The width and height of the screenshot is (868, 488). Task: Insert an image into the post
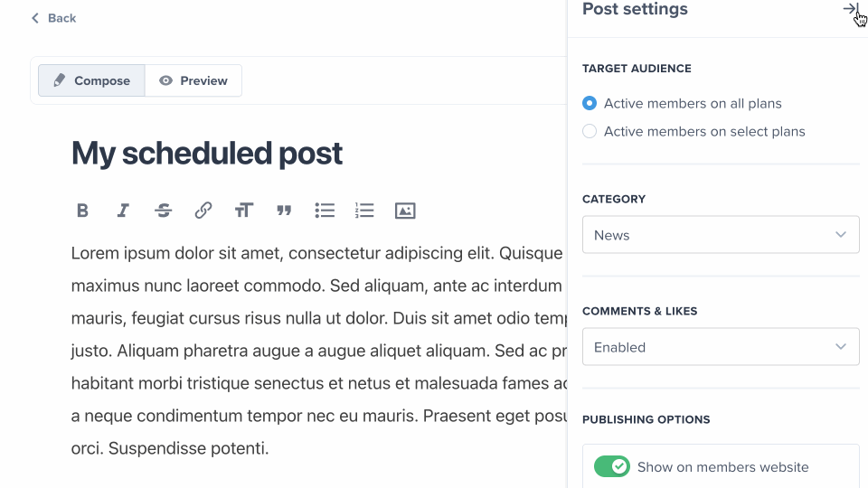[x=405, y=211]
